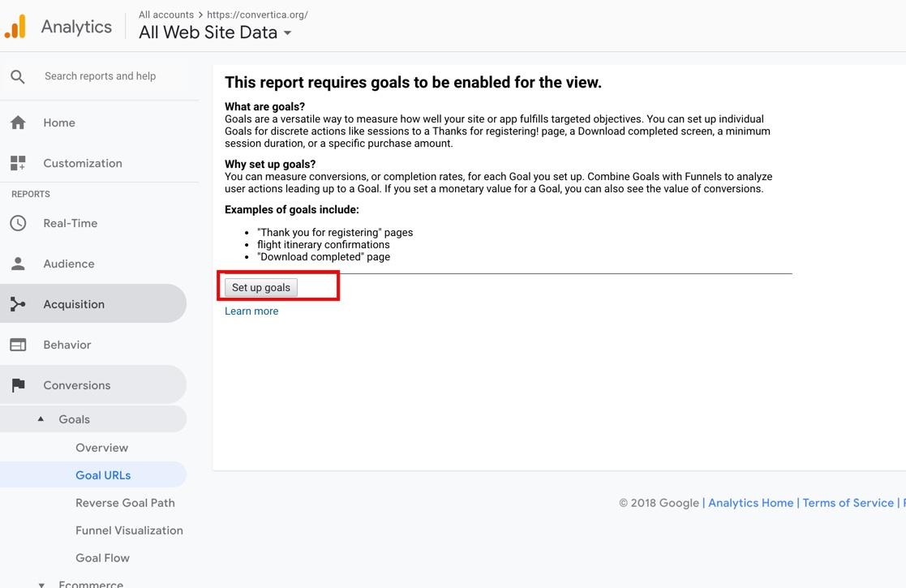Select the Goal Flow report
This screenshot has height=588, width=906.
pos(102,558)
